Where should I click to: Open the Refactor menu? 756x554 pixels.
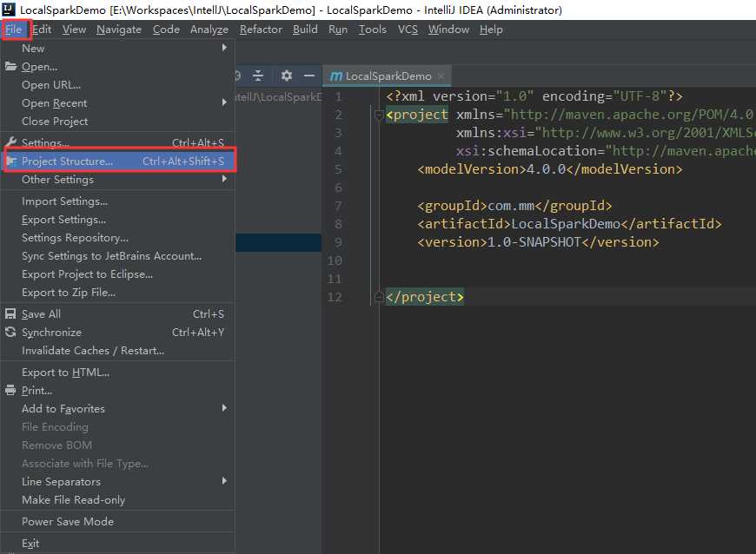click(261, 30)
